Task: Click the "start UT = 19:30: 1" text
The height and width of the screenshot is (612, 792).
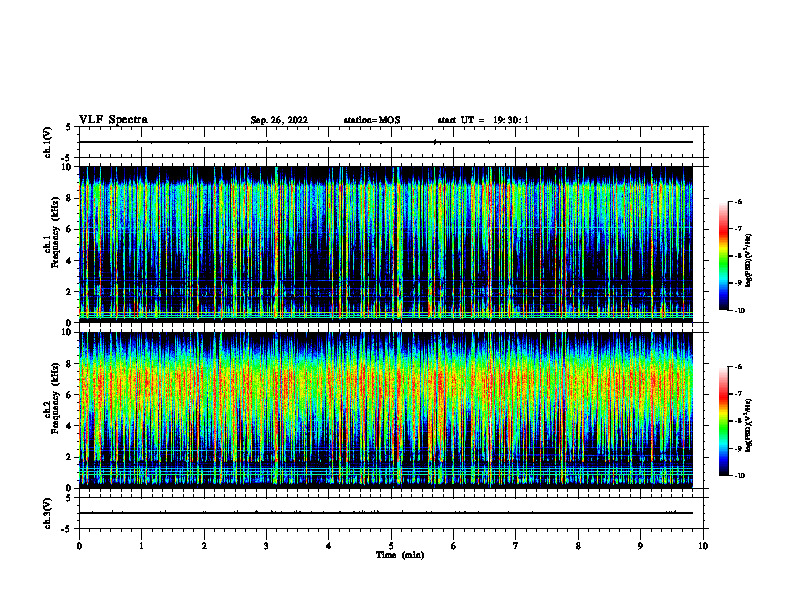Action: coord(483,120)
